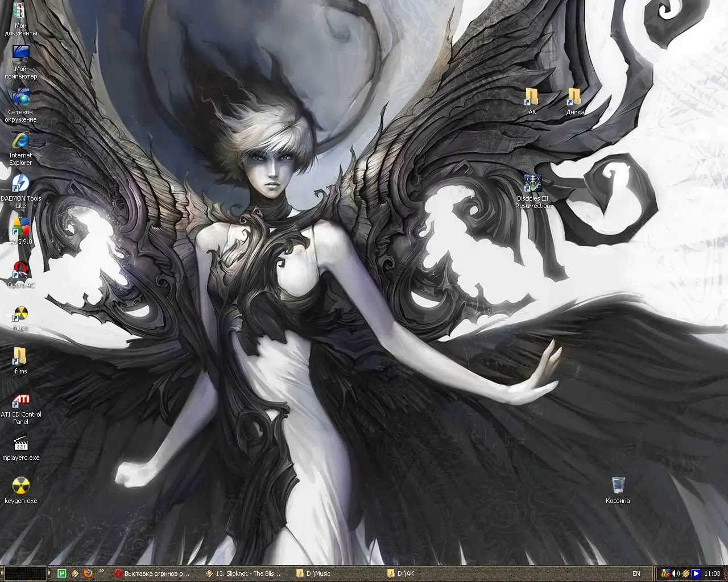Open the Disciples III Resurrection game shortcut
Image resolution: width=728 pixels, height=582 pixels.
tap(532, 184)
